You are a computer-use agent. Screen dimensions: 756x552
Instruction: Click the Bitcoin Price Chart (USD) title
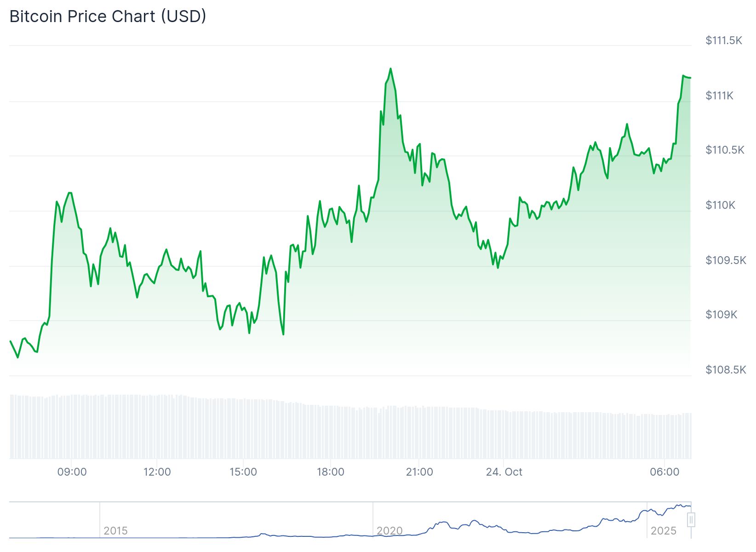click(x=108, y=17)
